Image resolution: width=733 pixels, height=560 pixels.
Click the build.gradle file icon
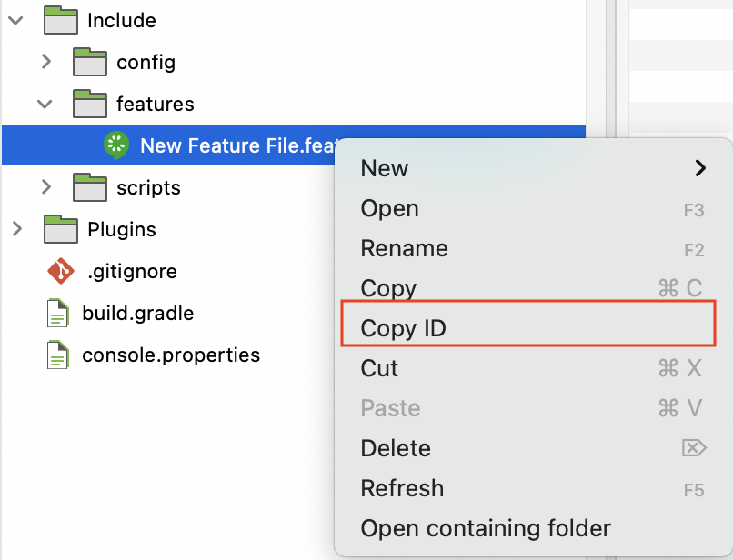58,314
